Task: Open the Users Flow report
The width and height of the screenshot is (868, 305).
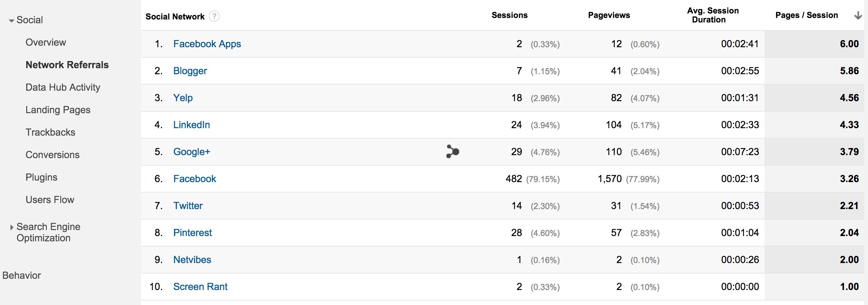Action: click(50, 199)
